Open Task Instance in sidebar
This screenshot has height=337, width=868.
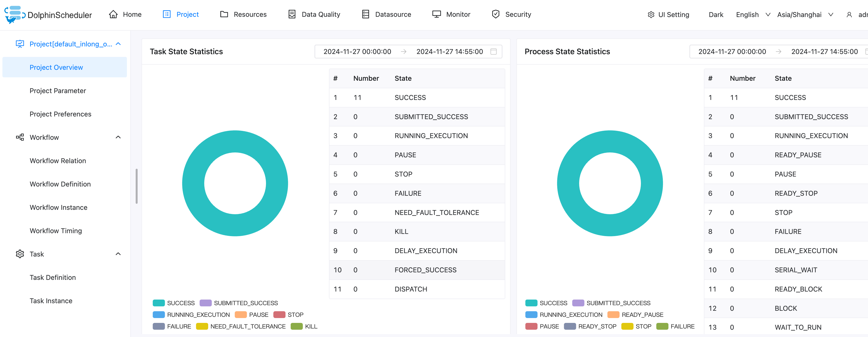click(51, 301)
